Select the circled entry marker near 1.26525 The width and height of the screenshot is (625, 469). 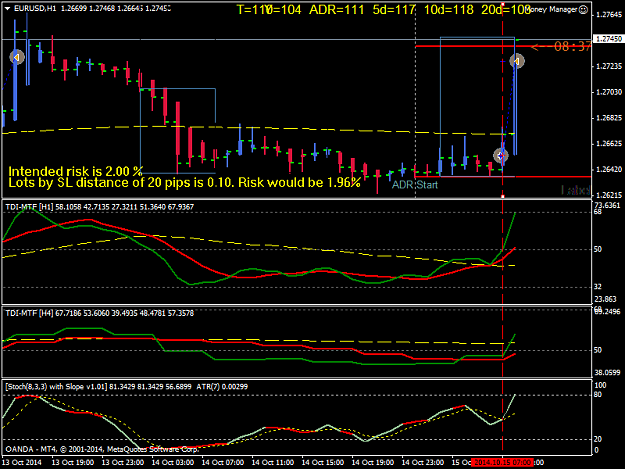coord(501,156)
